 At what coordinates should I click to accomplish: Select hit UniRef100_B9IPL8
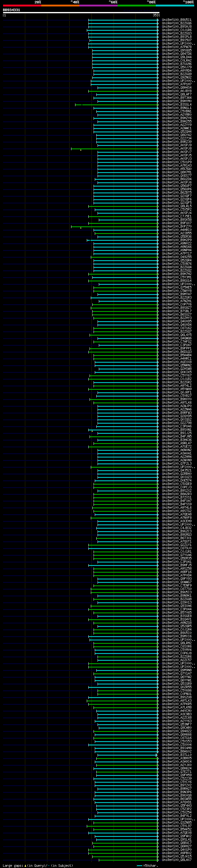coord(176,37)
